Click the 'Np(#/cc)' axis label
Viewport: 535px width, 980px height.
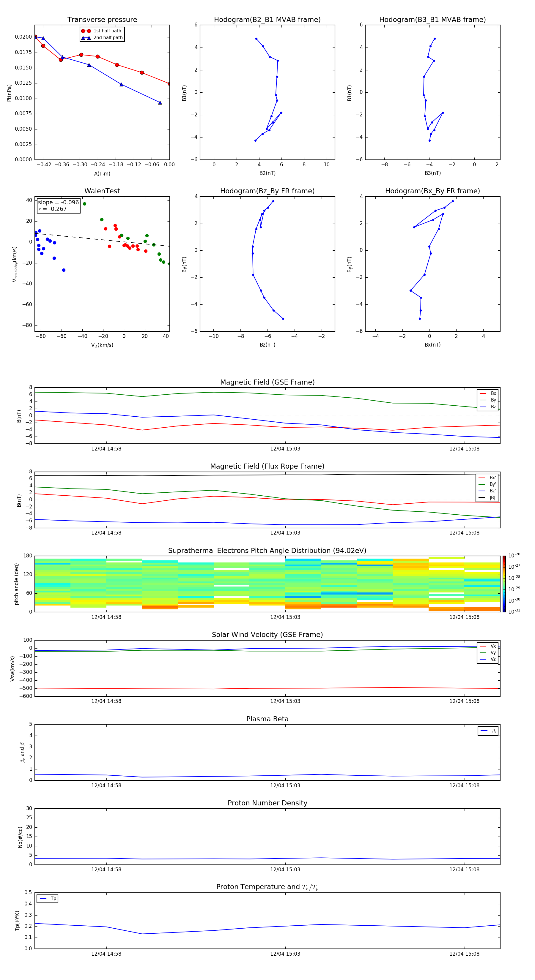[20, 837]
